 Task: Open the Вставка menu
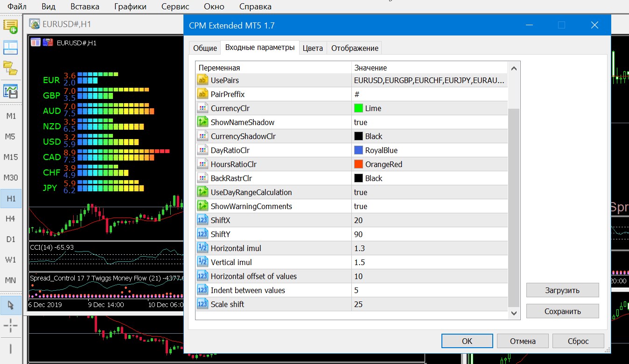click(85, 7)
